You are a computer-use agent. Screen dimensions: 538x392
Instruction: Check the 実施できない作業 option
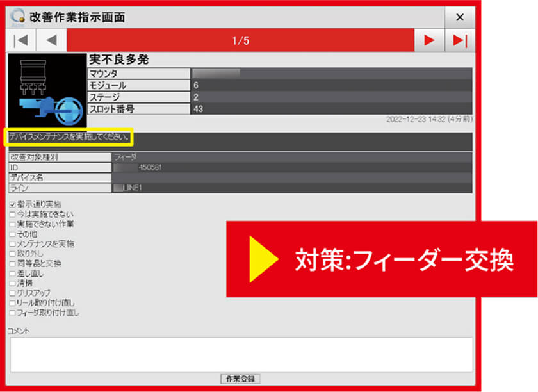point(13,224)
